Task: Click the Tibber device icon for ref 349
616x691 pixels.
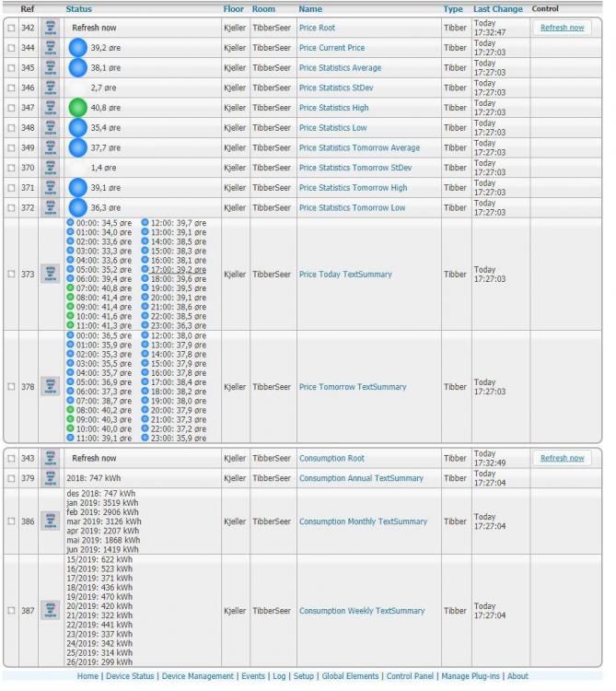Action: [51, 147]
